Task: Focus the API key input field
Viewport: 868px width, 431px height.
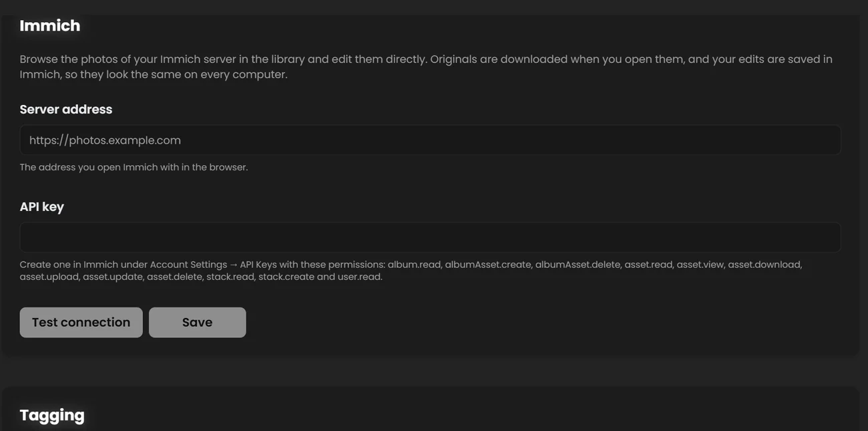Action: coord(430,237)
